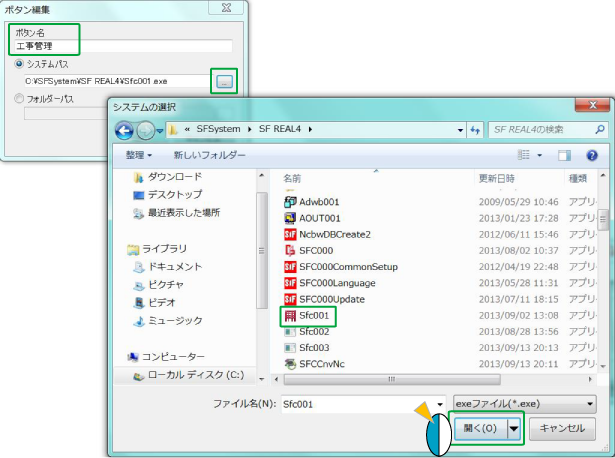The image size is (615, 458).
Task: Select the NcbwDBCreate2 file icon
Action: [290, 234]
